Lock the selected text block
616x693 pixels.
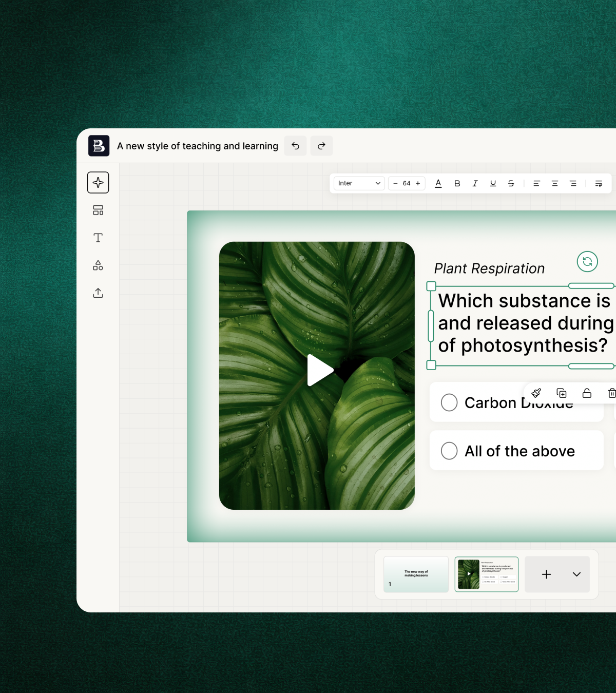[587, 393]
